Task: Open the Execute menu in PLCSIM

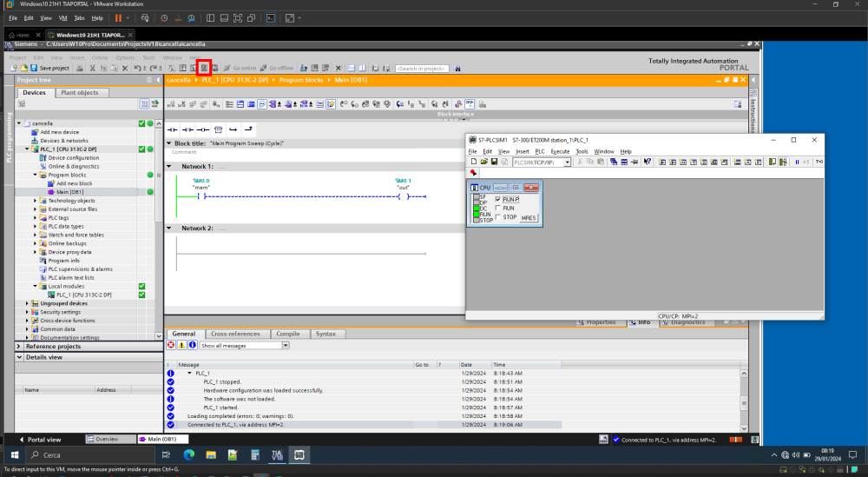Action: click(560, 151)
